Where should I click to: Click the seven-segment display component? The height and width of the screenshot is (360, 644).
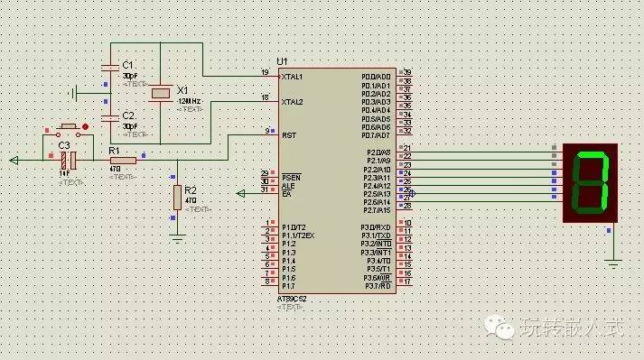click(x=590, y=183)
